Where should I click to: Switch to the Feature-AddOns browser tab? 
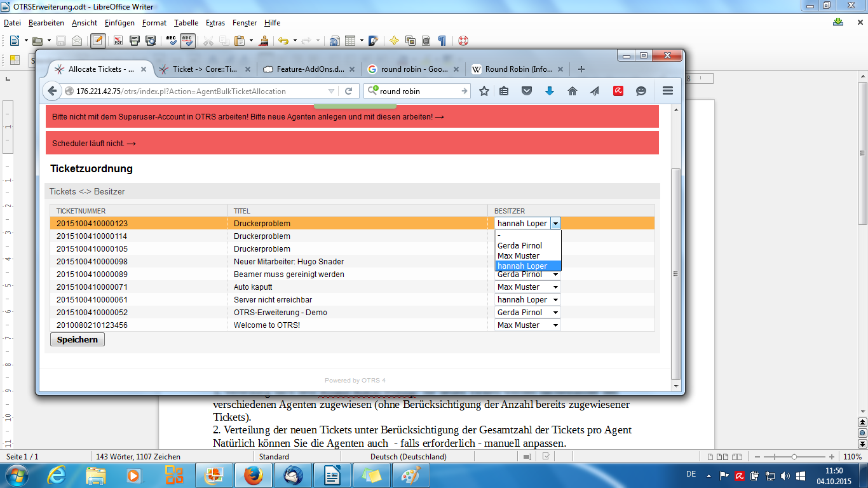[308, 69]
